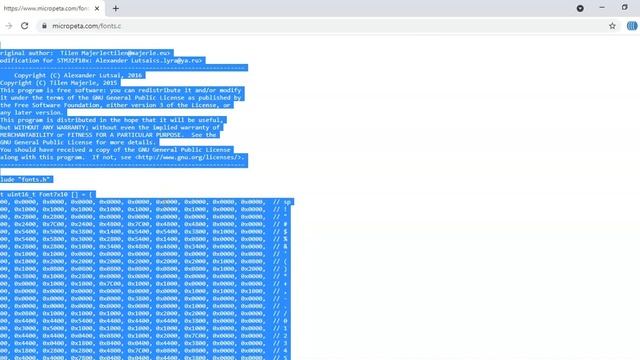
Task: Click the gnu.org/licenses URL text
Action: pyautogui.click(x=190, y=157)
